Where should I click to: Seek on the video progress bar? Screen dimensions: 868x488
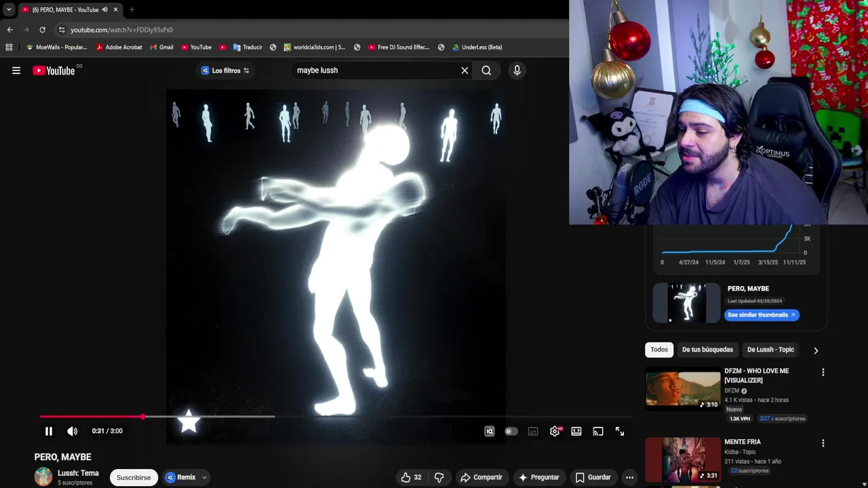(x=336, y=416)
